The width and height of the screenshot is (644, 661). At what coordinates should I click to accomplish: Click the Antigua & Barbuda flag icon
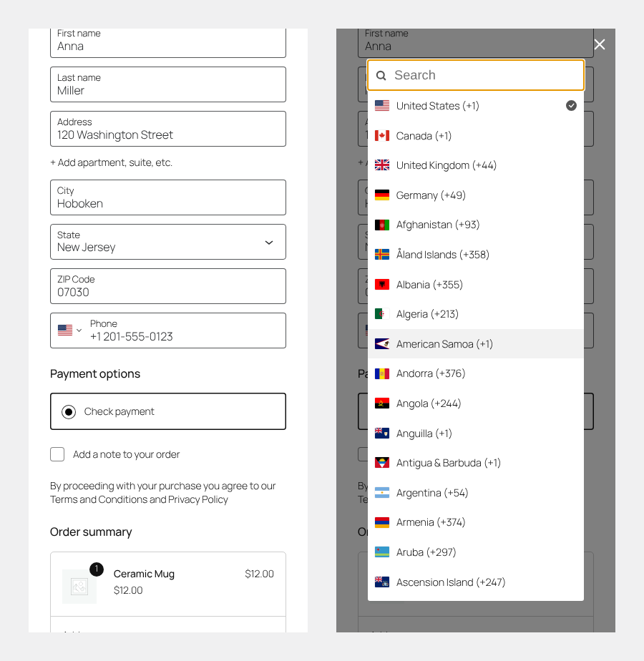coord(382,463)
